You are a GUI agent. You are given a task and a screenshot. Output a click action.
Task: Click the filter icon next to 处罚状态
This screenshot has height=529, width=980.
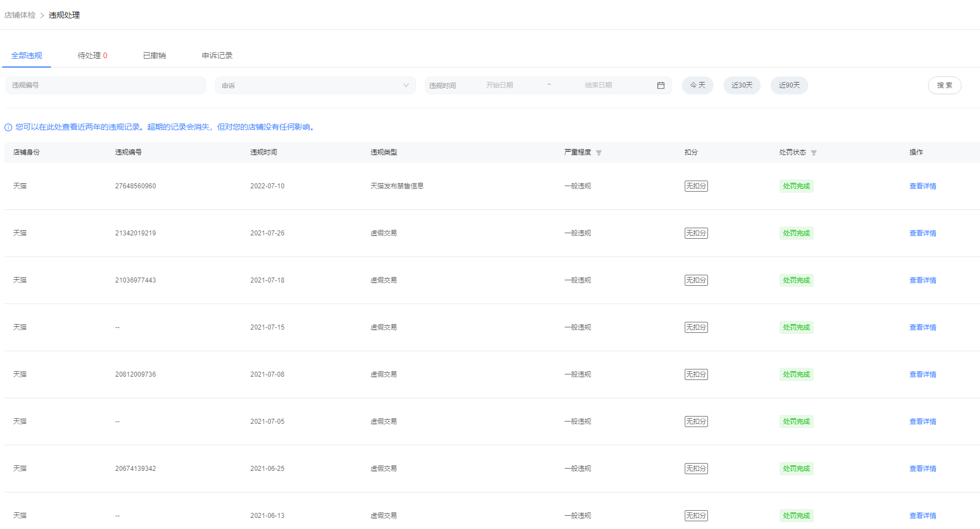[814, 153]
